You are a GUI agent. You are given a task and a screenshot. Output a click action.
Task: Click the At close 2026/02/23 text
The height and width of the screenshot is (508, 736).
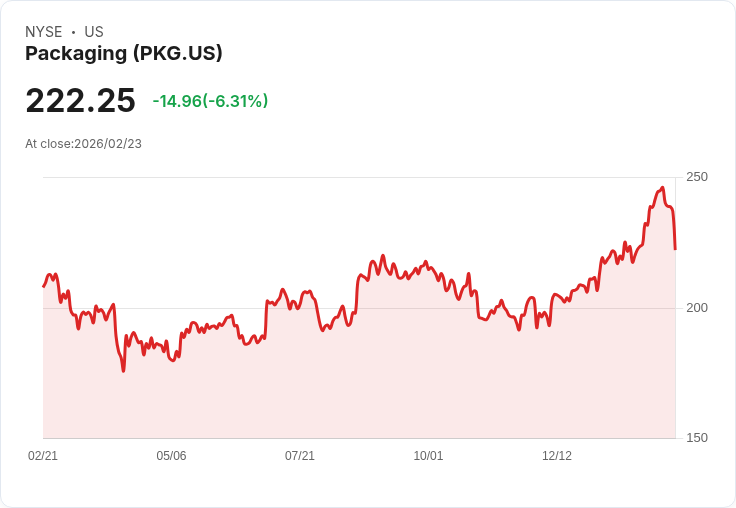coord(83,143)
